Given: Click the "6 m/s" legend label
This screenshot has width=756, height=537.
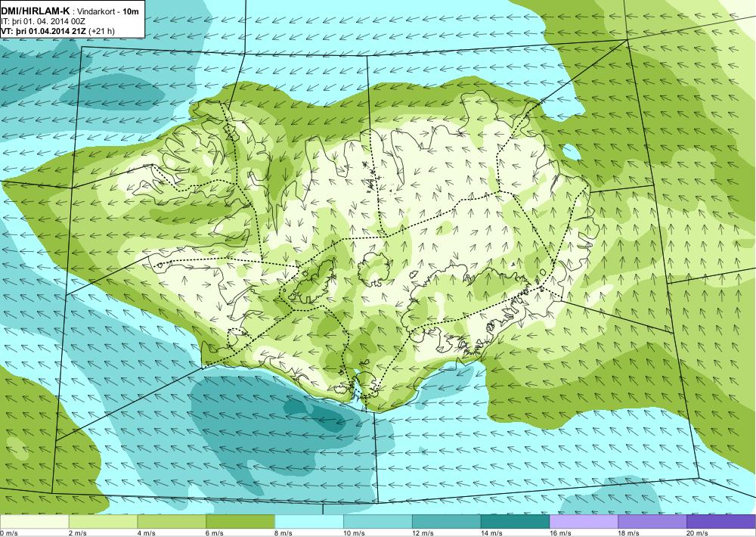Looking at the screenshot, I should (215, 533).
